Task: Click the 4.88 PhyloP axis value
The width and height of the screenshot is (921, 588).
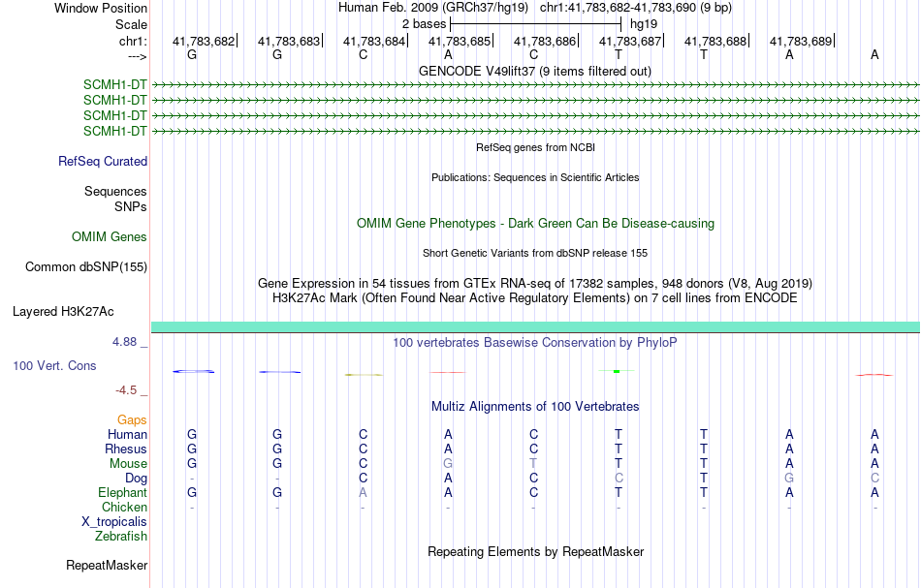Action: (124, 342)
